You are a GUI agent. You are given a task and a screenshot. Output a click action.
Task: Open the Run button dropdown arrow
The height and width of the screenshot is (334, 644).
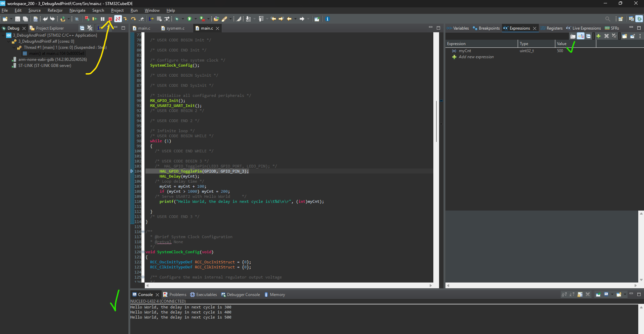[196, 19]
